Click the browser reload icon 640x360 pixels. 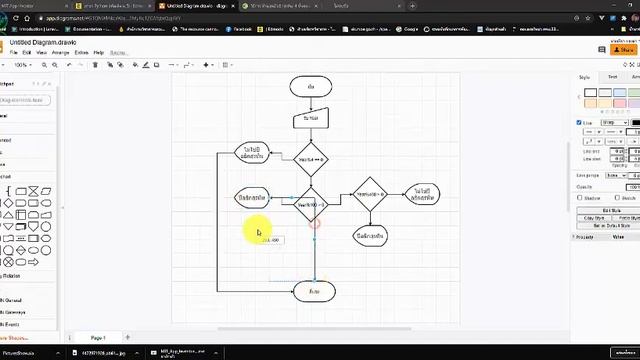[16, 18]
